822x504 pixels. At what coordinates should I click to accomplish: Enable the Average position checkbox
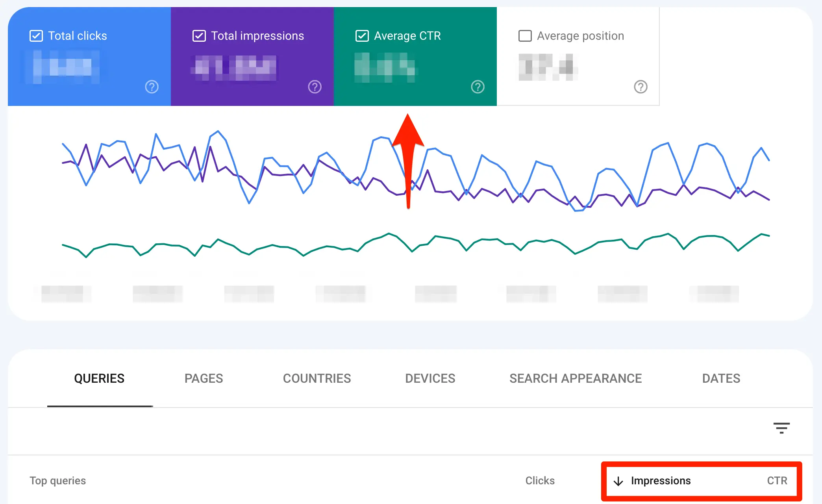(x=525, y=36)
